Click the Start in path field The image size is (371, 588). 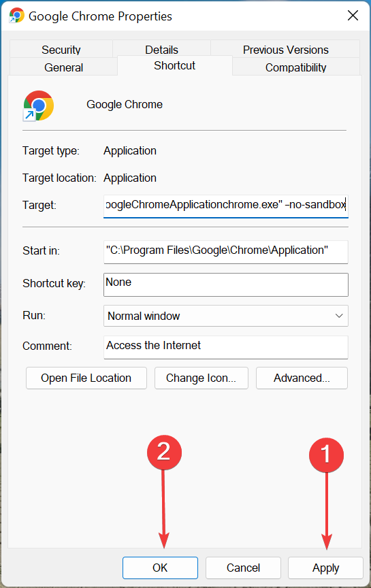tap(226, 252)
